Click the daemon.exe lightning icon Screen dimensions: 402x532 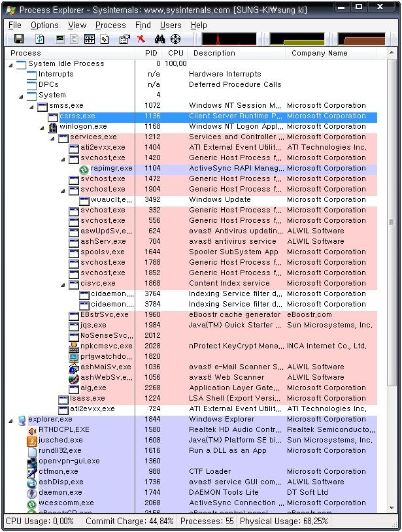(32, 493)
